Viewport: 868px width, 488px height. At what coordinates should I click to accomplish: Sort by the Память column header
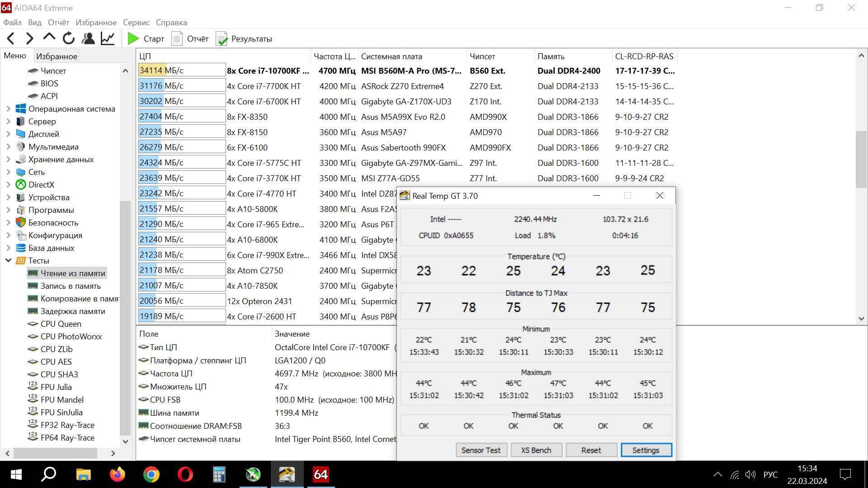[573, 56]
